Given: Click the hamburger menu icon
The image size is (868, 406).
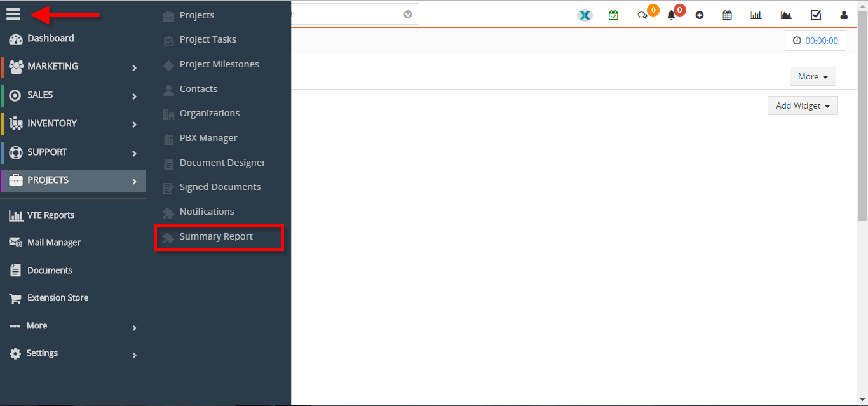Looking at the screenshot, I should click(13, 13).
